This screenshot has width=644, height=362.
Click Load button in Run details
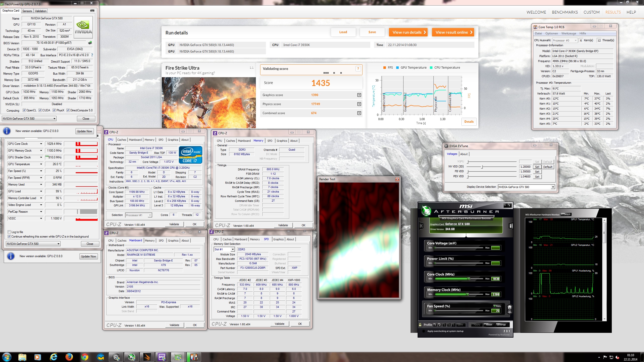pos(343,32)
